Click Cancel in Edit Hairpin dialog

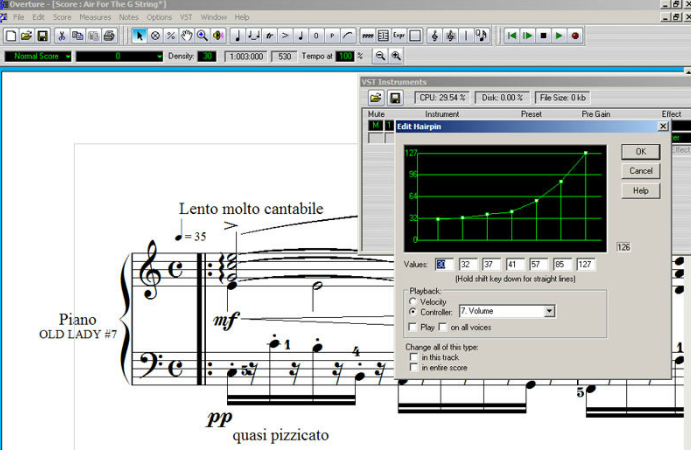point(641,171)
